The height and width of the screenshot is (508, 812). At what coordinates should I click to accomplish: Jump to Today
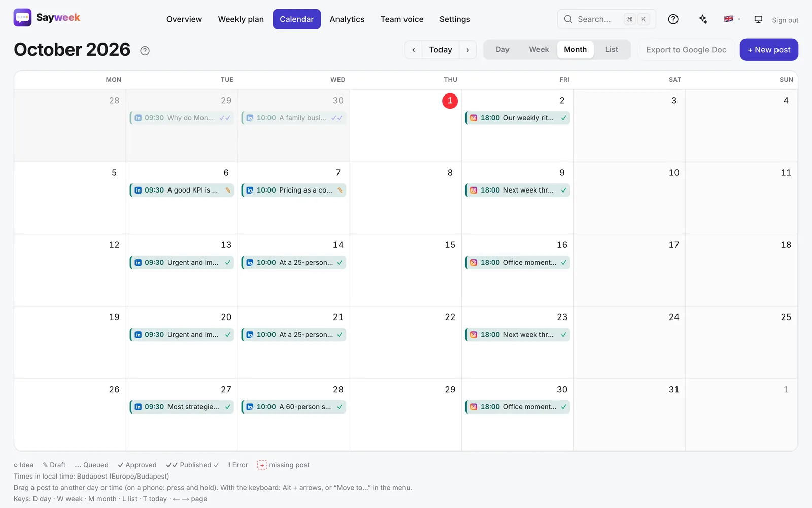441,50
